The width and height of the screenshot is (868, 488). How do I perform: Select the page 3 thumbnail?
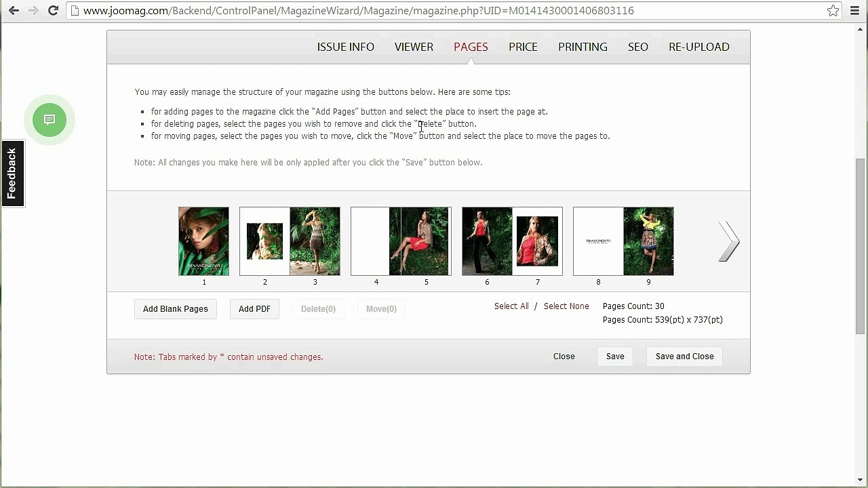315,241
